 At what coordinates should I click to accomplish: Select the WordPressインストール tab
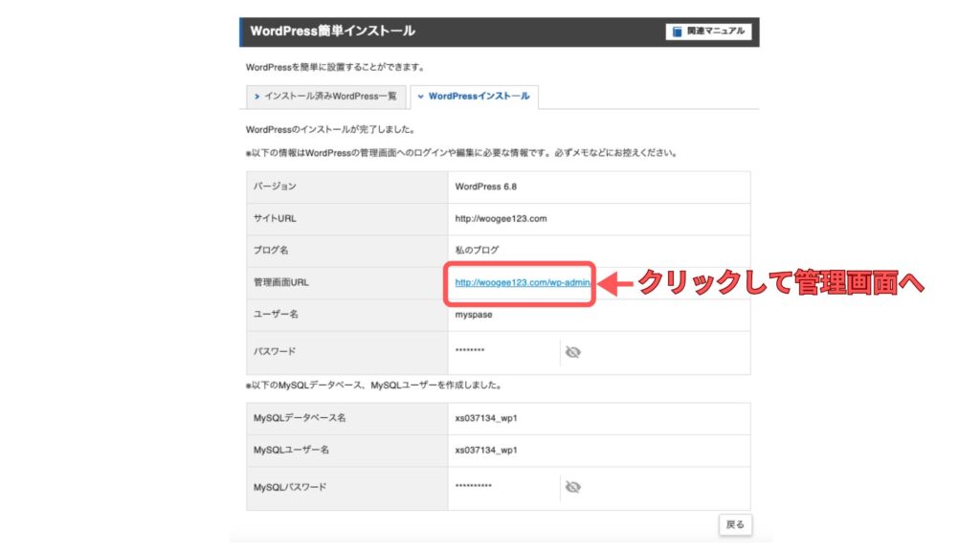(474, 97)
